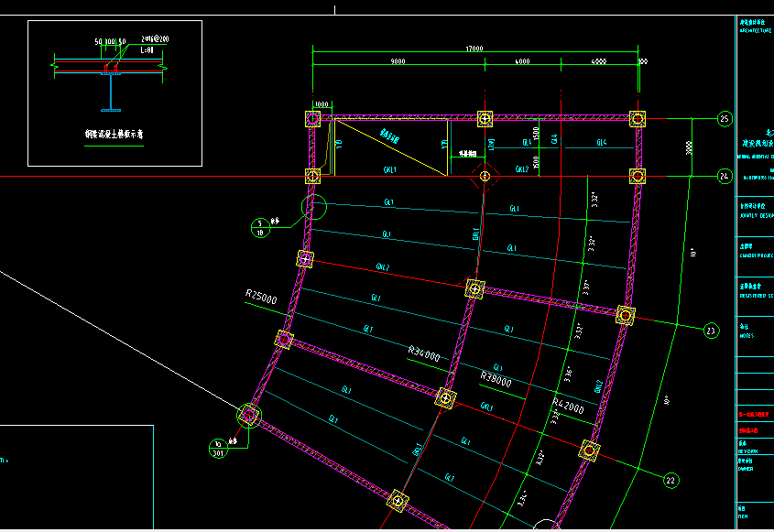Select the R38000 radius label
This screenshot has width=774, height=532.
496,379
